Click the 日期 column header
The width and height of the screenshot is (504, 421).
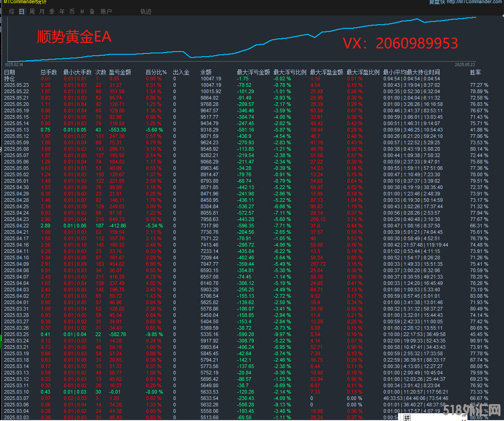[x=9, y=72]
